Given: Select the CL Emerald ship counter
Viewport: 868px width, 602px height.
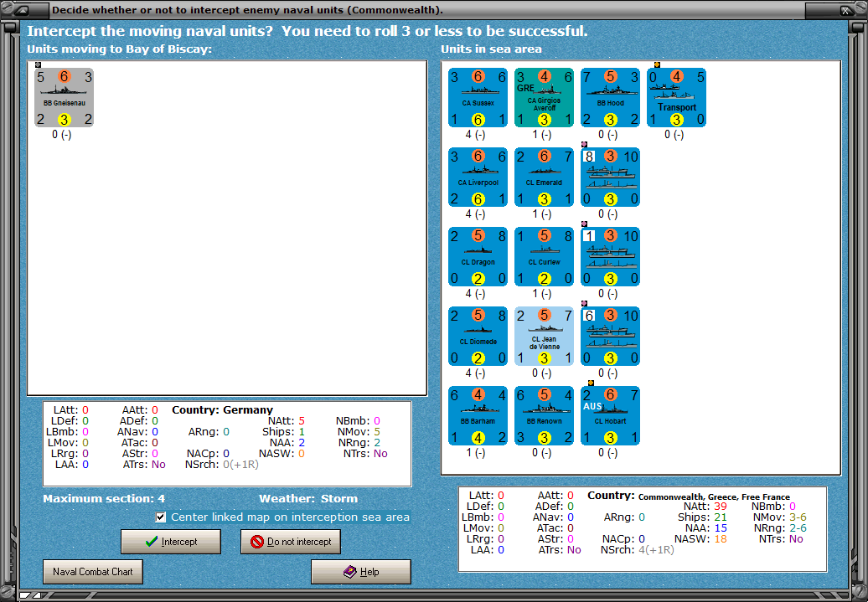Looking at the screenshot, I should point(544,177).
